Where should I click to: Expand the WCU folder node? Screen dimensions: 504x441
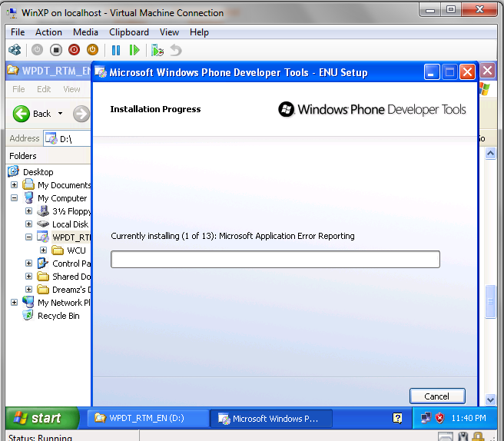42,250
